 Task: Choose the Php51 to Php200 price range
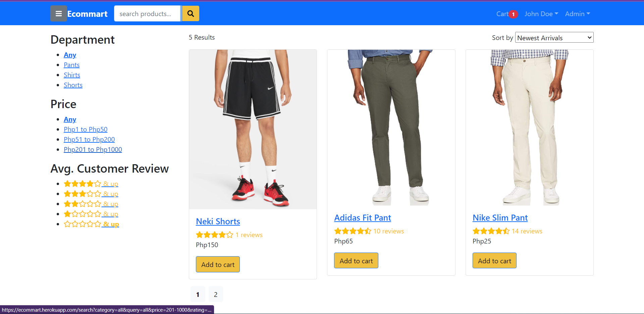(89, 139)
